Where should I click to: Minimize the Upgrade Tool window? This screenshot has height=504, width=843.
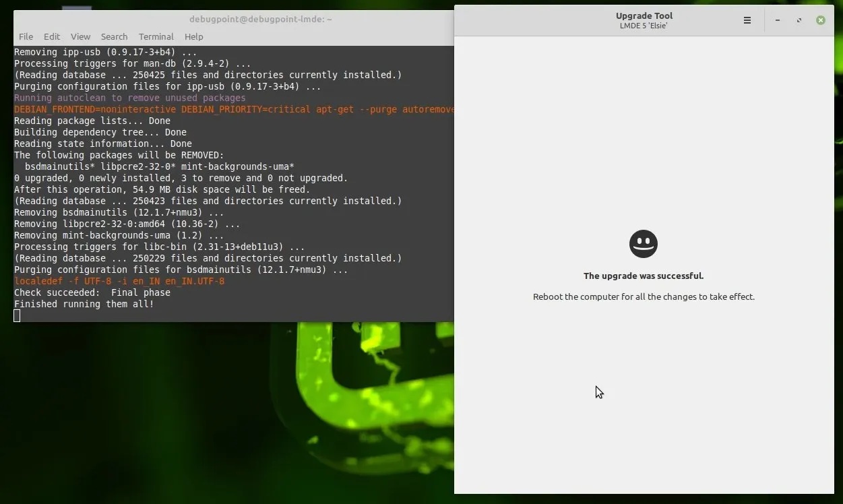(x=778, y=20)
